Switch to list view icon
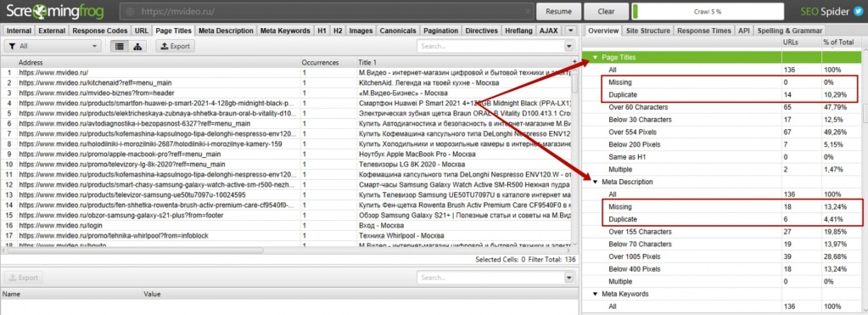This screenshot has height=315, width=868. 119,47
